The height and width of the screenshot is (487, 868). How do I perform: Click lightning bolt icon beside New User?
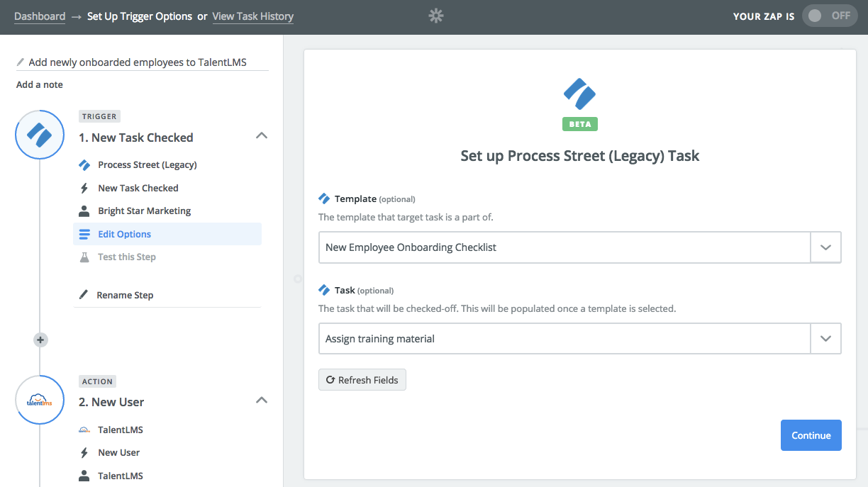tap(84, 452)
